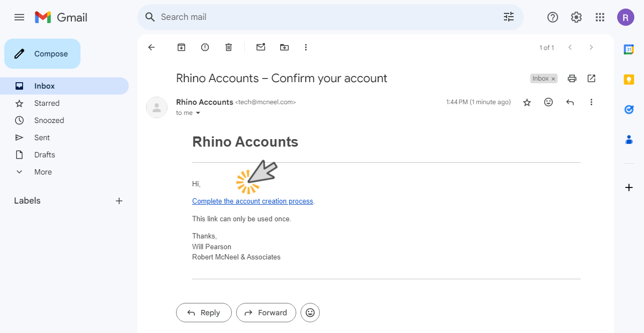Open Tasks in the side panel

coord(628,110)
